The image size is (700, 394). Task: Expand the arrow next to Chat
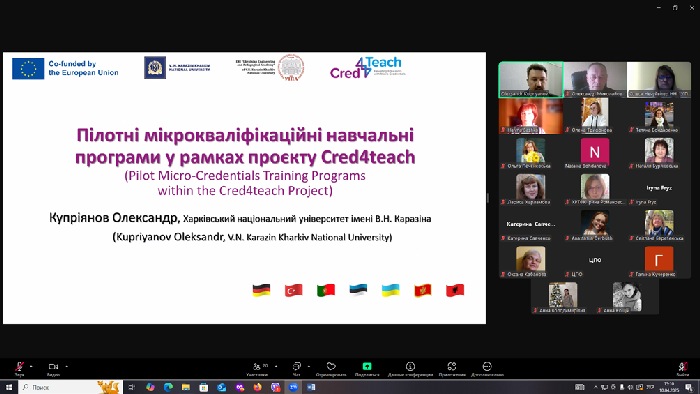(x=308, y=366)
